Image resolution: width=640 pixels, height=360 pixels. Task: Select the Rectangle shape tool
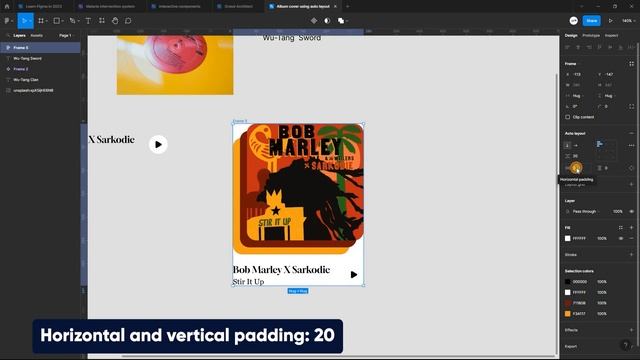[x=57, y=21]
